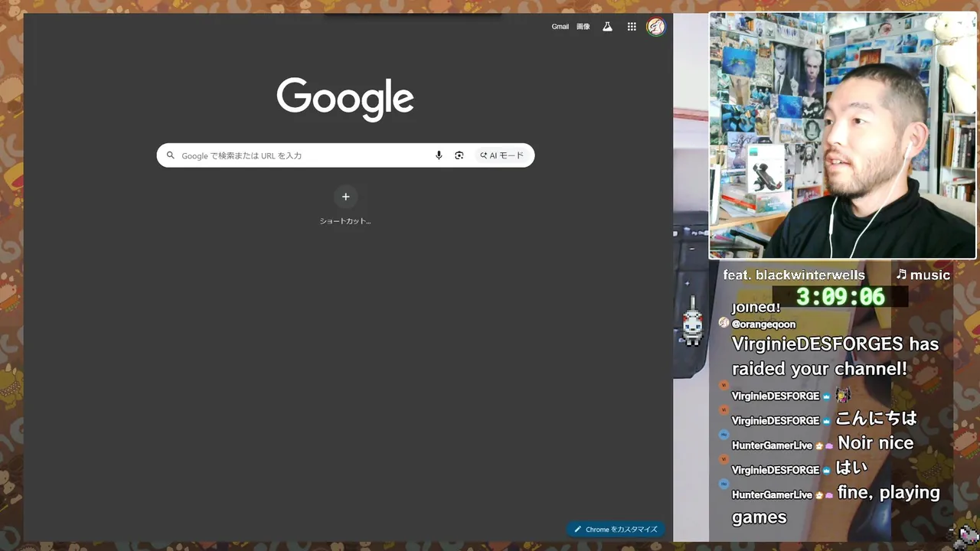The height and width of the screenshot is (551, 980).
Task: Add shortcut with plus button
Action: pyautogui.click(x=345, y=197)
